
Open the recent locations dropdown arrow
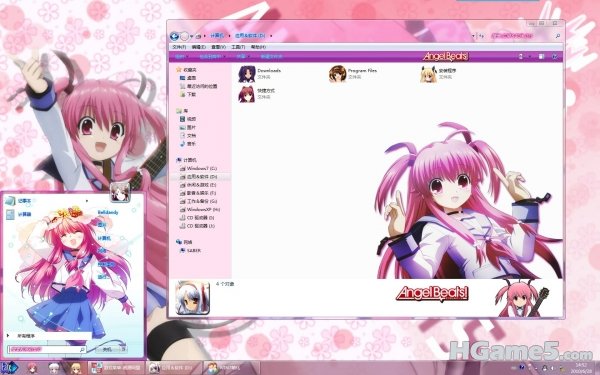(192, 36)
